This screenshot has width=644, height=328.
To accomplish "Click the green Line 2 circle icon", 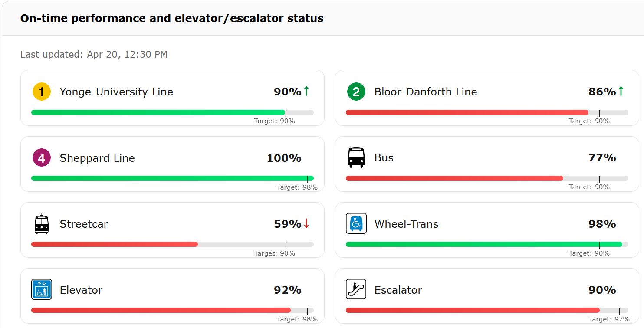I will (356, 92).
